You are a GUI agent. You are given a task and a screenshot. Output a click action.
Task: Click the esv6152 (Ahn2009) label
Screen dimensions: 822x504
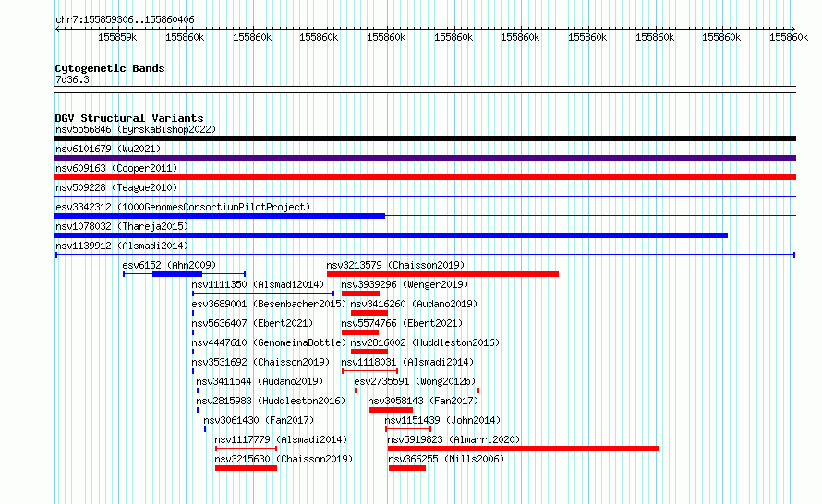pos(169,265)
